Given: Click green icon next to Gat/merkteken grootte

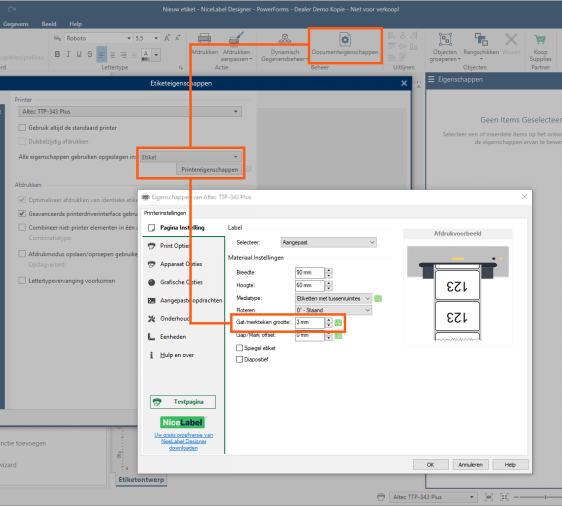Looking at the screenshot, I should point(338,323).
